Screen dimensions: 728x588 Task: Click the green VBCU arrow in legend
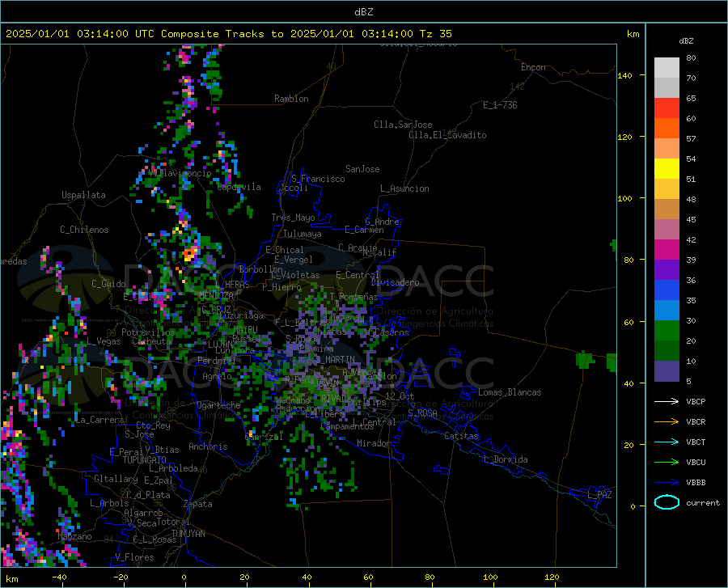coord(667,463)
